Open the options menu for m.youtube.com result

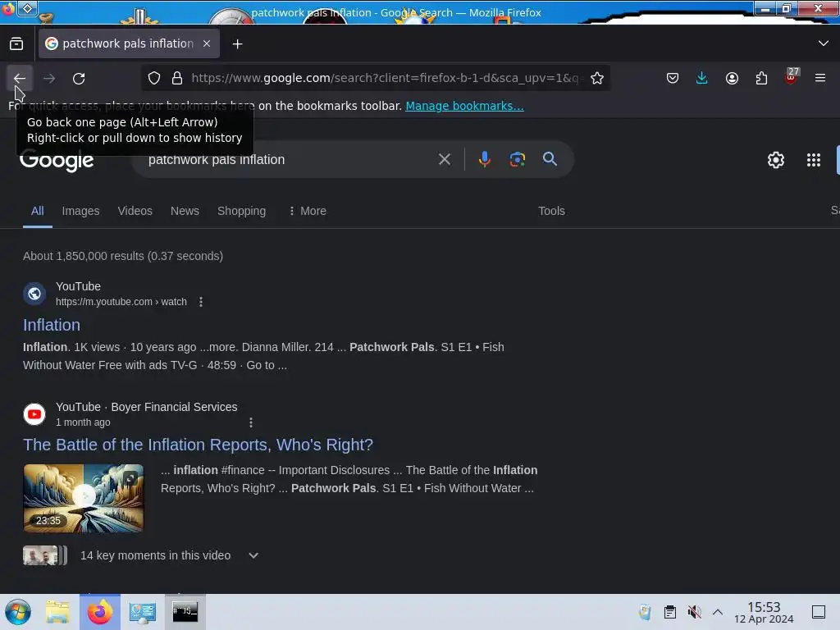201,302
